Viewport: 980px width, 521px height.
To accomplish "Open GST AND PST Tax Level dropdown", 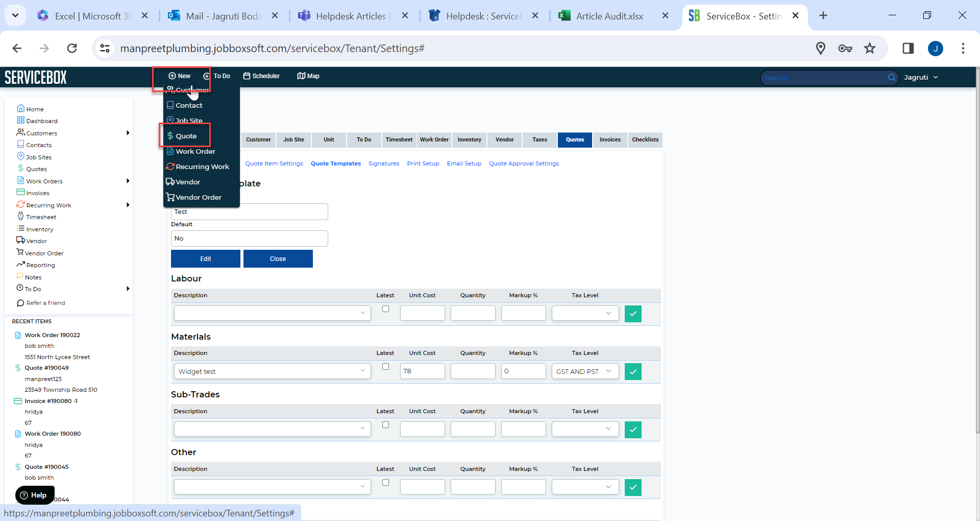I will click(585, 371).
